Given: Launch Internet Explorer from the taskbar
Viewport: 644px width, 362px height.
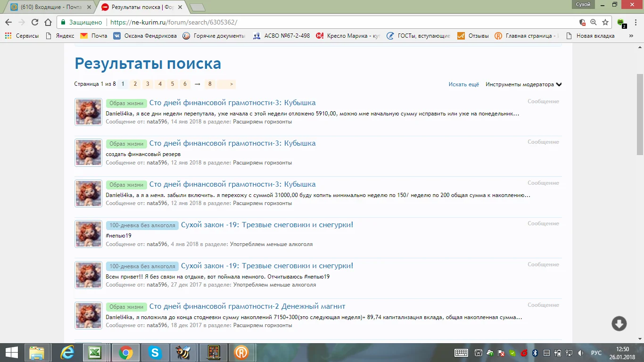Looking at the screenshot, I should click(x=68, y=353).
